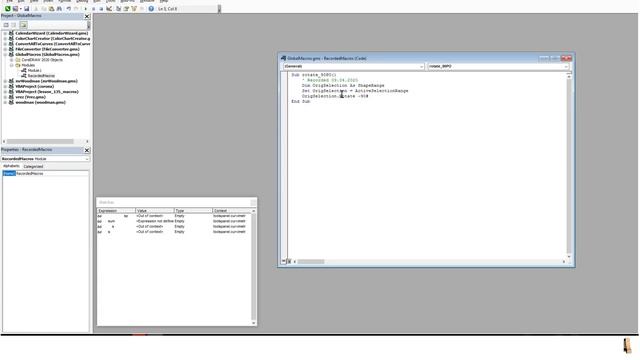Toggle Design Mode in the toolbar
640x360 pixels.
[109, 9]
